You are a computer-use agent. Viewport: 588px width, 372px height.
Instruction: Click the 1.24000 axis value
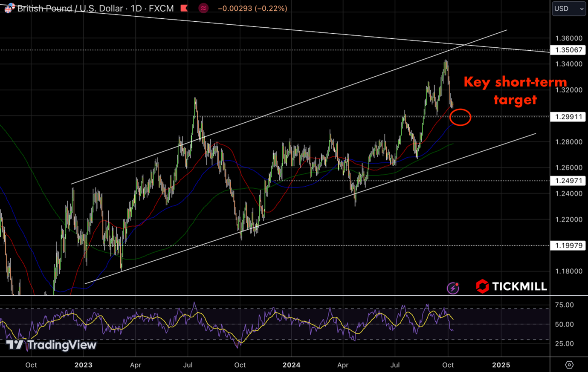pos(569,193)
